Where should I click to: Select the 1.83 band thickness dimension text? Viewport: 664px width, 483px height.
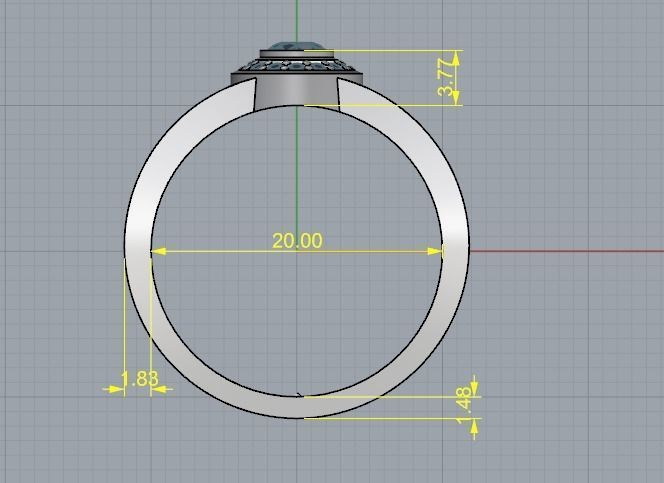[x=139, y=379]
